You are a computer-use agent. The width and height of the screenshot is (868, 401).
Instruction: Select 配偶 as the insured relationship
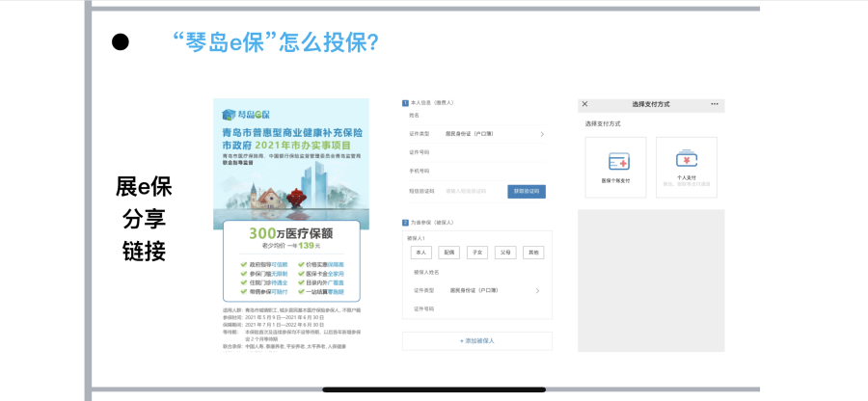[448, 253]
